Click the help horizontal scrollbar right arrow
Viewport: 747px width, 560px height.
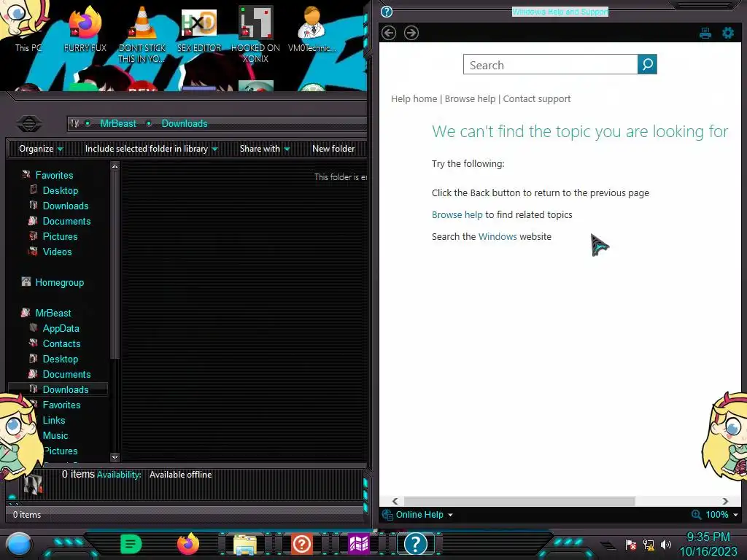[x=725, y=501]
